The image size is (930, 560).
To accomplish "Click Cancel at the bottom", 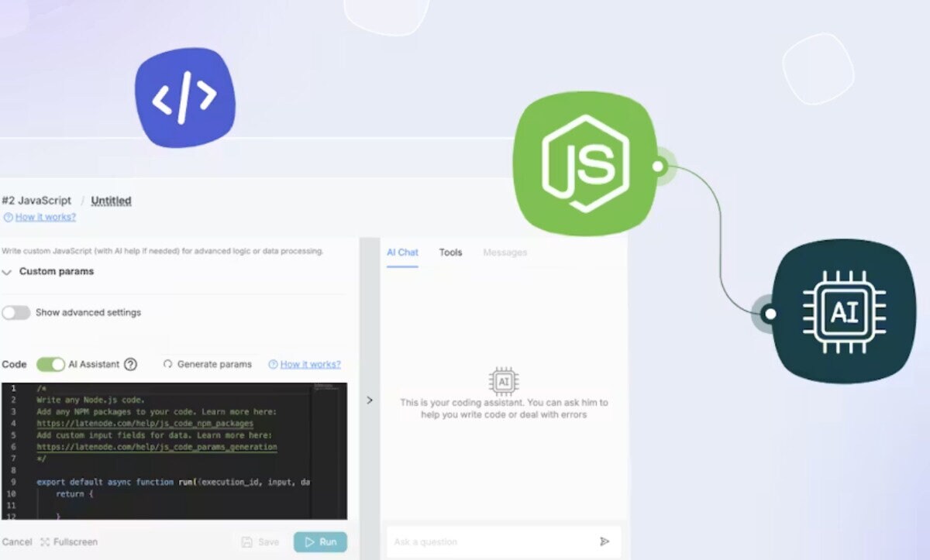I will pyautogui.click(x=17, y=542).
